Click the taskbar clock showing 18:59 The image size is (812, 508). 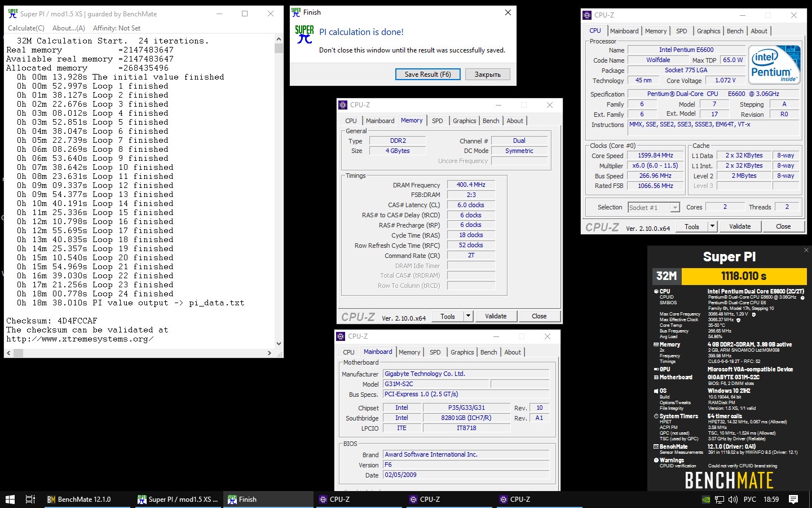(x=771, y=500)
